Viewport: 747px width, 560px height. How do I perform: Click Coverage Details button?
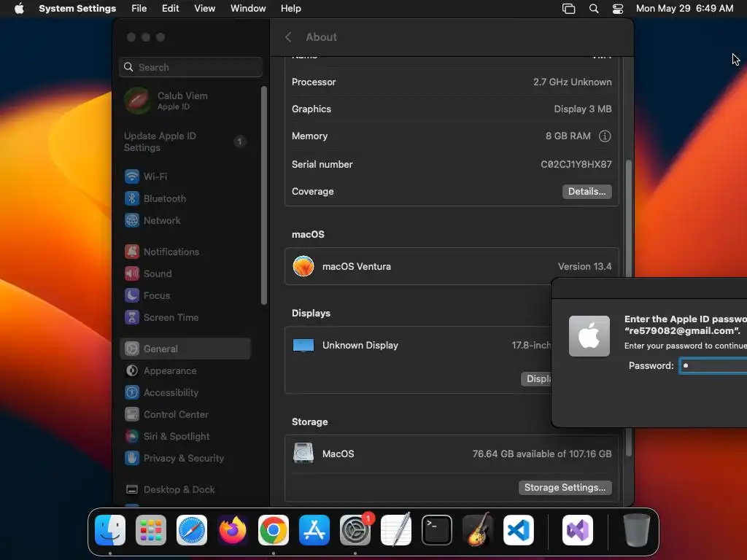pyautogui.click(x=587, y=192)
